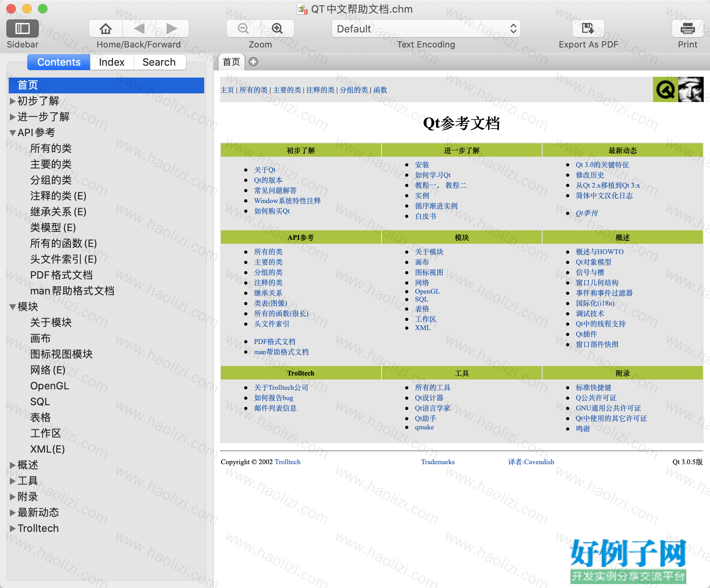The height and width of the screenshot is (588, 710).
Task: Open the 教程二 link
Action: [x=456, y=185]
